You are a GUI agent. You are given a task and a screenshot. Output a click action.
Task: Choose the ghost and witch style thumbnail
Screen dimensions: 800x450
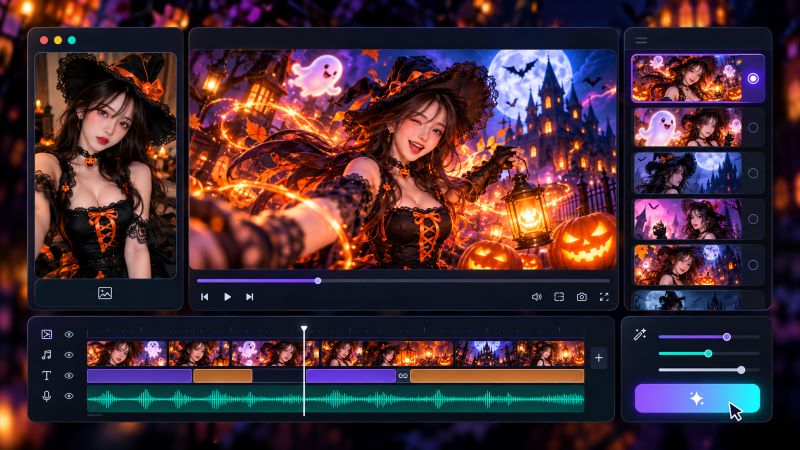687,128
